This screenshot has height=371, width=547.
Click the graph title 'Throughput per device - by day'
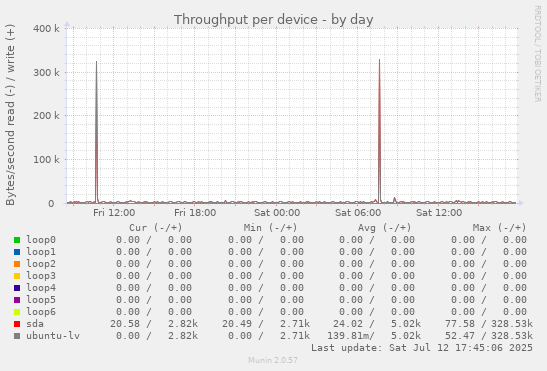click(x=274, y=20)
